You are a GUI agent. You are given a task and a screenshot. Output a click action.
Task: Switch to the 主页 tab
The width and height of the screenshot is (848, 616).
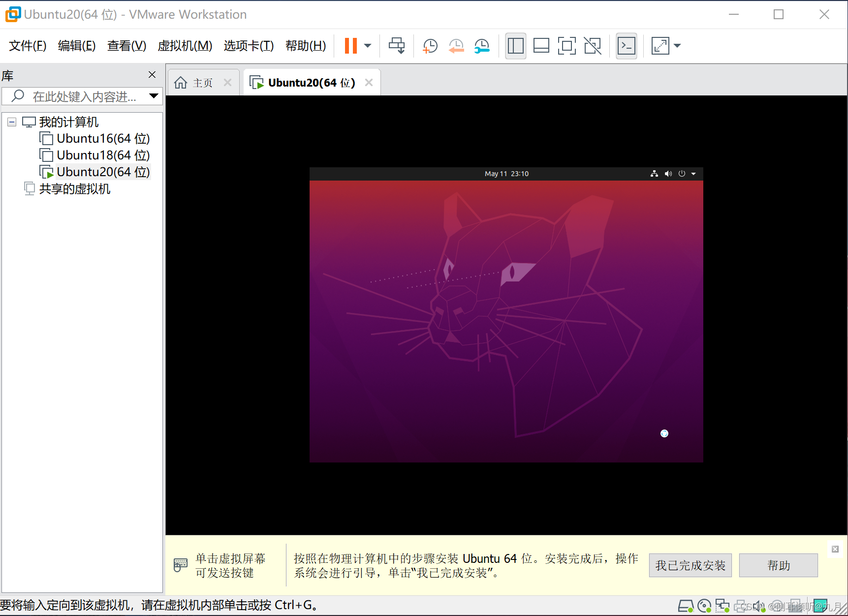click(x=202, y=82)
